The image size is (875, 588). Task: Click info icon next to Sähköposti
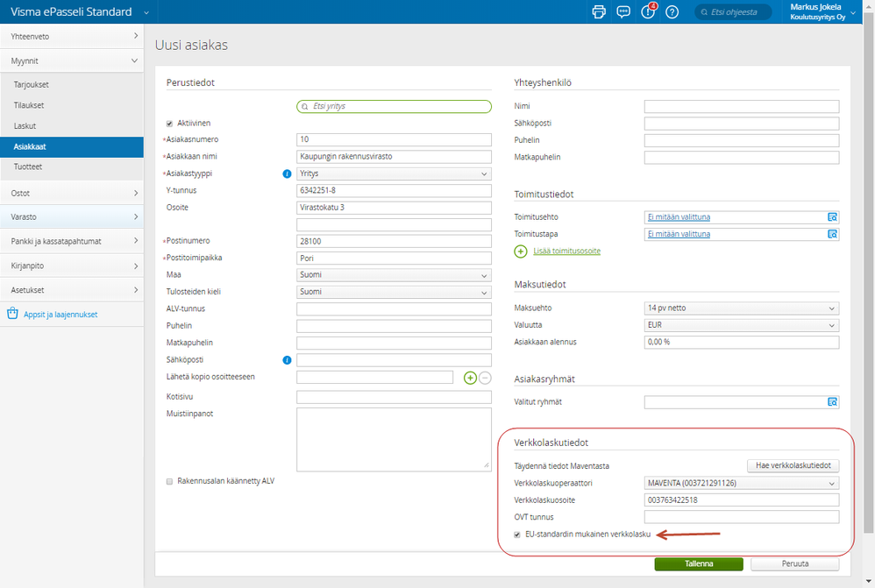click(x=287, y=360)
